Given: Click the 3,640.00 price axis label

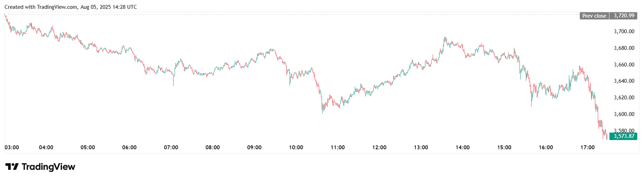Looking at the screenshot, I should 624,81.
